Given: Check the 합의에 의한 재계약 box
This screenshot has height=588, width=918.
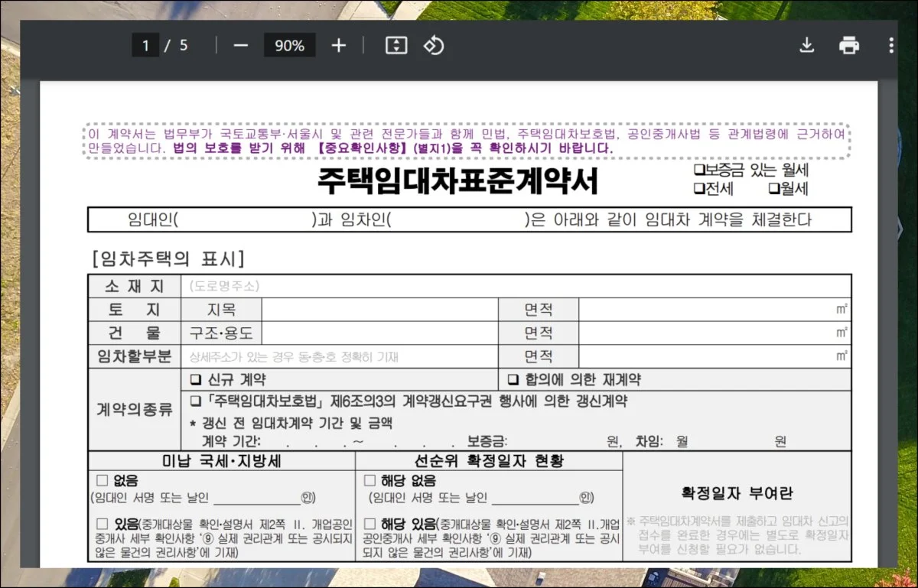Looking at the screenshot, I should tap(513, 380).
